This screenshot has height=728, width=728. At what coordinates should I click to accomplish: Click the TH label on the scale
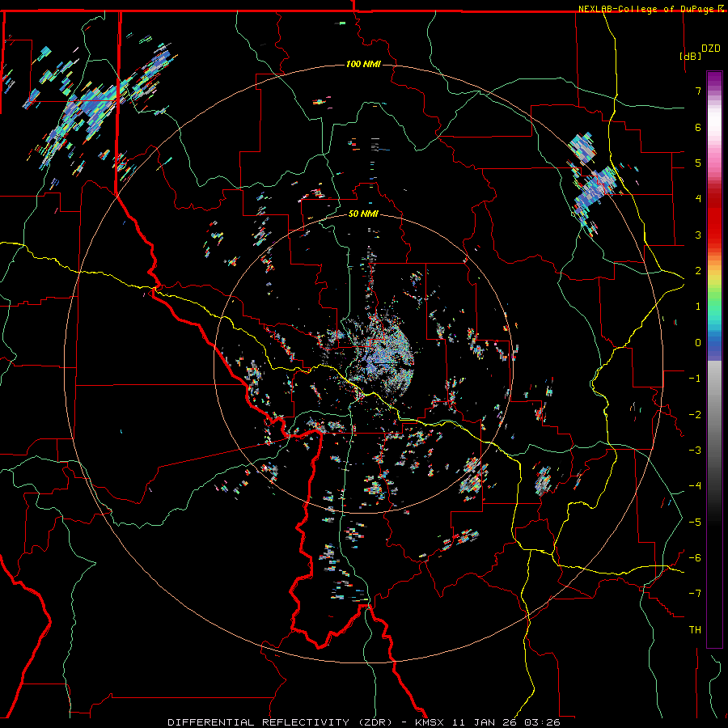pyautogui.click(x=695, y=630)
